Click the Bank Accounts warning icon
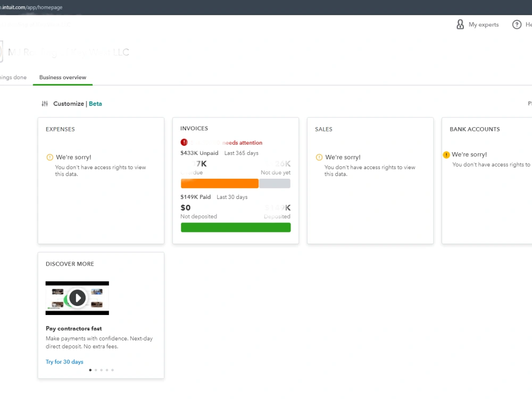This screenshot has width=532, height=399. (446, 155)
